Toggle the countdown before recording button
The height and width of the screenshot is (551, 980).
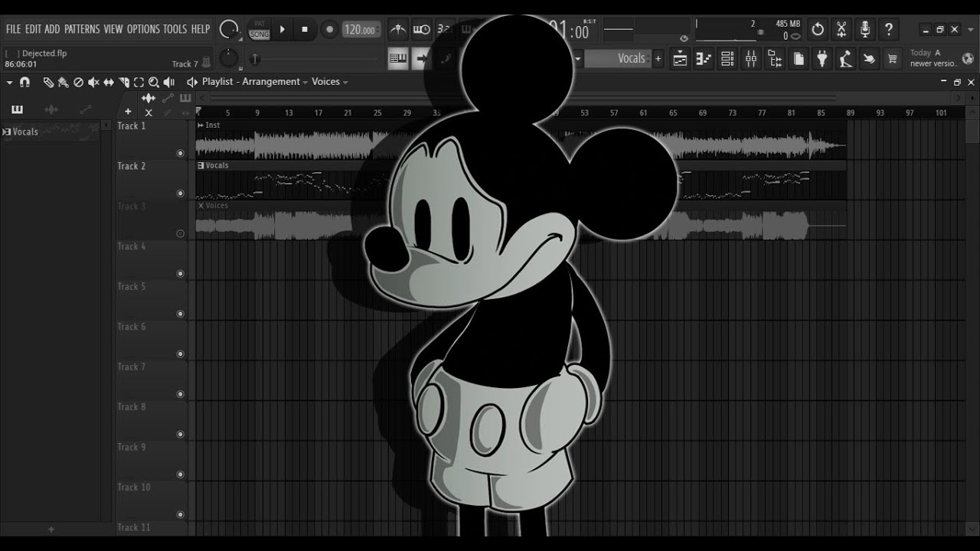pyautogui.click(x=444, y=30)
